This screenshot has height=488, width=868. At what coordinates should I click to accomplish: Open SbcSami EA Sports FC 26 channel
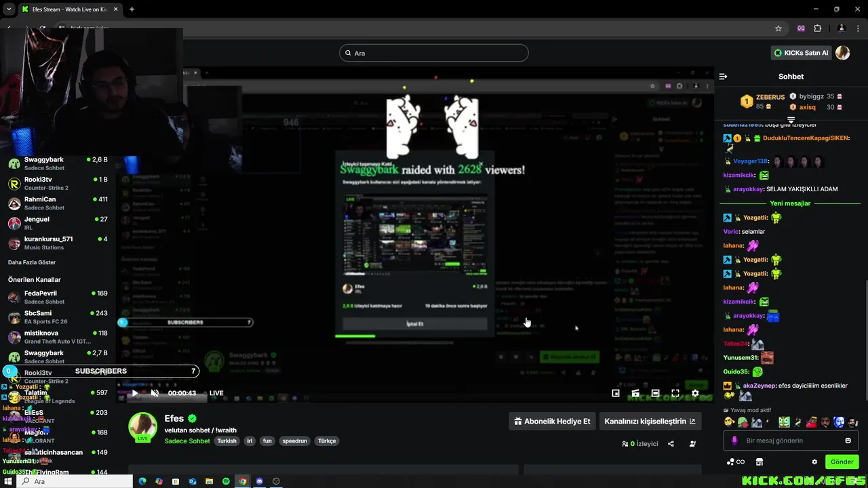[x=58, y=317]
